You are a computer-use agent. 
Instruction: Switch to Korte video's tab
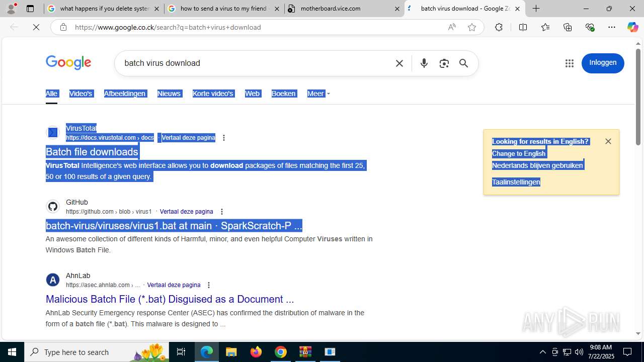(213, 94)
